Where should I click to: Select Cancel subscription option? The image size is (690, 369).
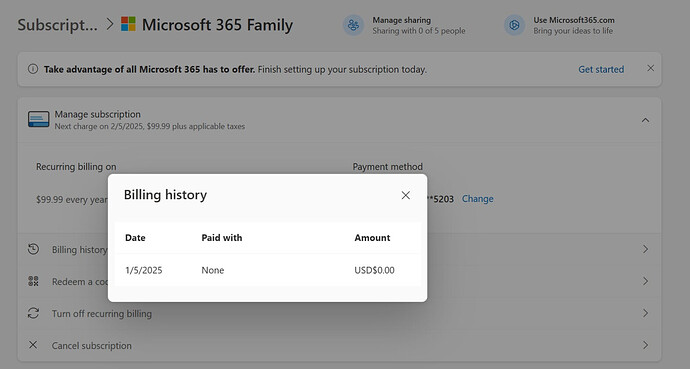coord(92,346)
